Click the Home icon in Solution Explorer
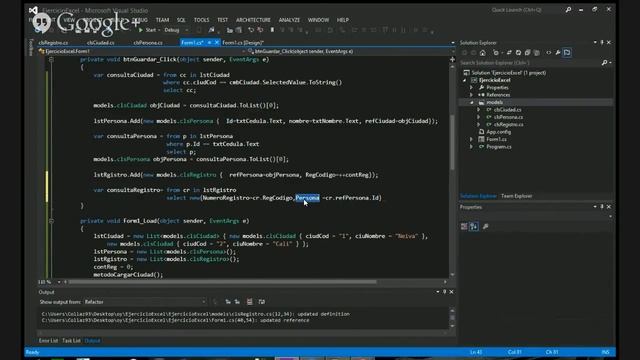Screen dimensions: 640x360 pos(483,53)
